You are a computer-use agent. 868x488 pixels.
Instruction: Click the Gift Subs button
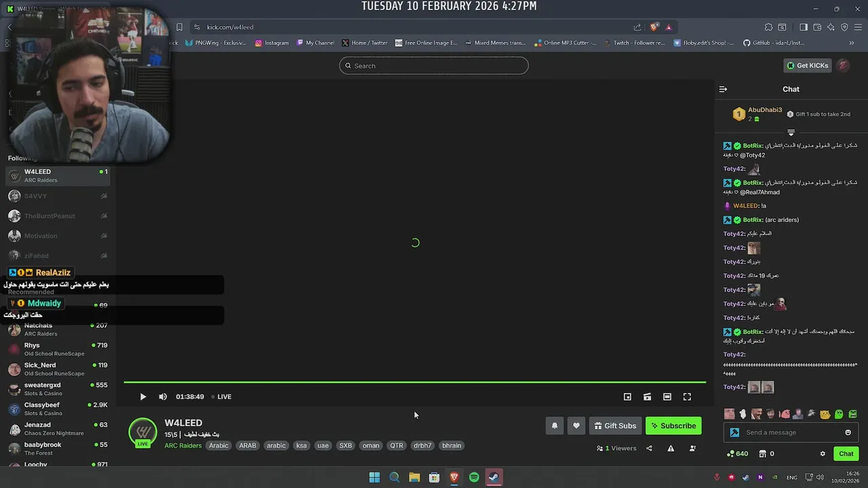(615, 426)
